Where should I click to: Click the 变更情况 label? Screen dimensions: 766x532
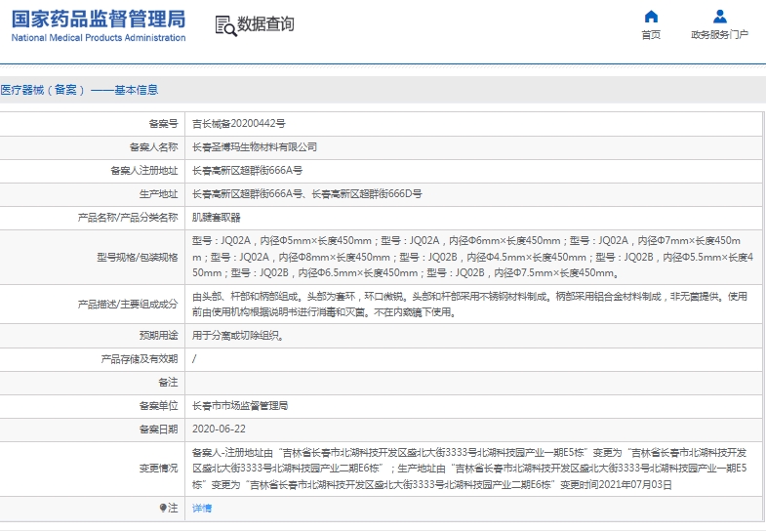coord(158,469)
